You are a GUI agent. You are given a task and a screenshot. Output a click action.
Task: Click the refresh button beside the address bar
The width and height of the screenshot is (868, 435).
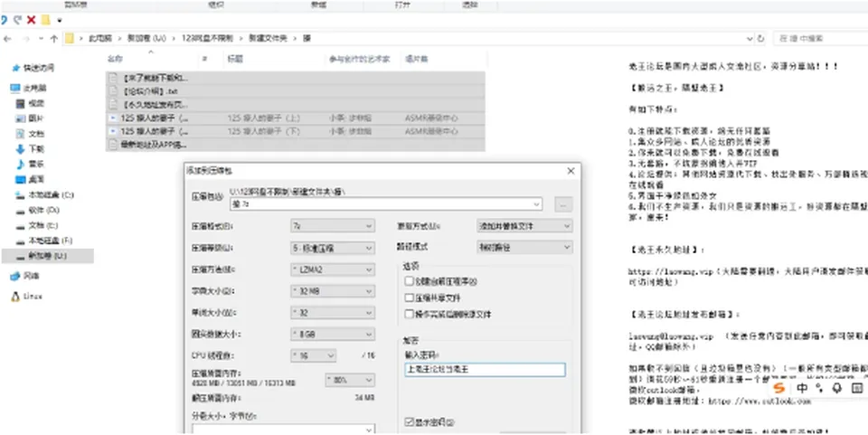pyautogui.click(x=760, y=39)
